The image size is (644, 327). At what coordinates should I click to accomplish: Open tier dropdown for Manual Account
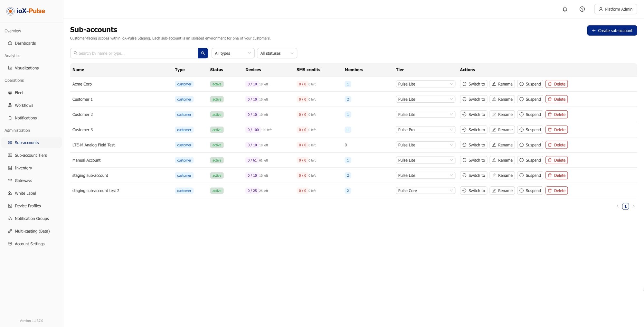(425, 160)
